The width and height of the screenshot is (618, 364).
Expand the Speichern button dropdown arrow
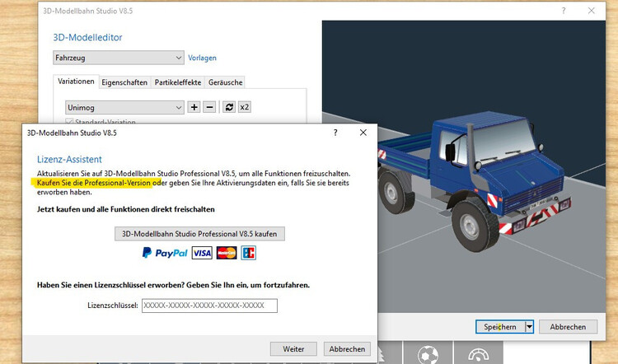[529, 327]
